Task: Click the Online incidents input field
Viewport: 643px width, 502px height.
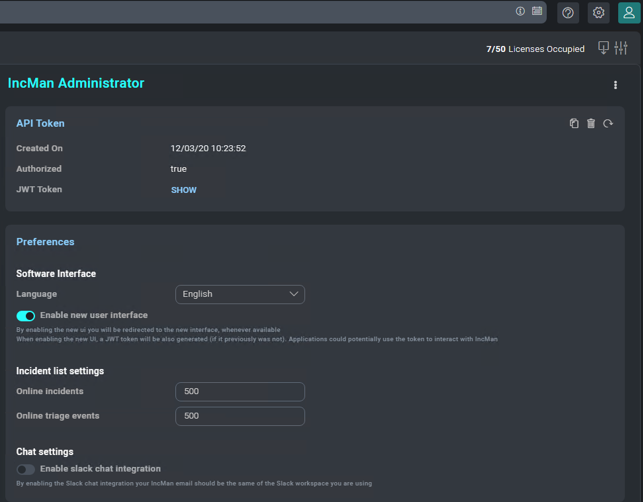Action: [240, 391]
